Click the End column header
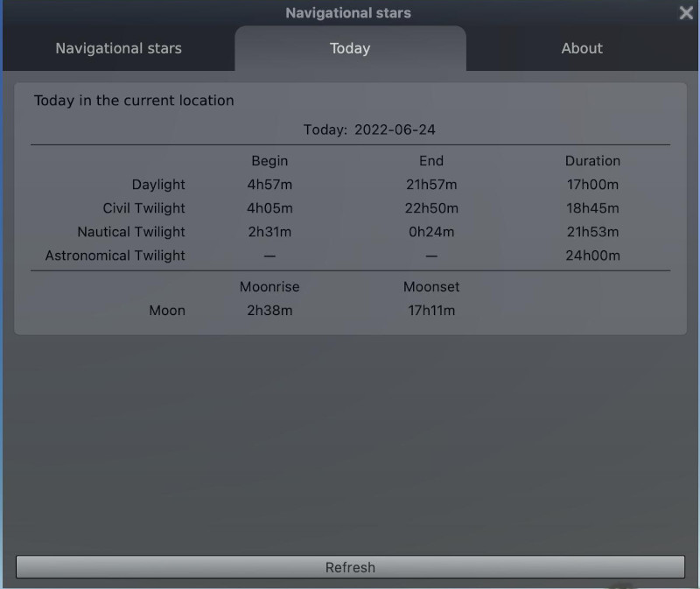 click(x=431, y=161)
